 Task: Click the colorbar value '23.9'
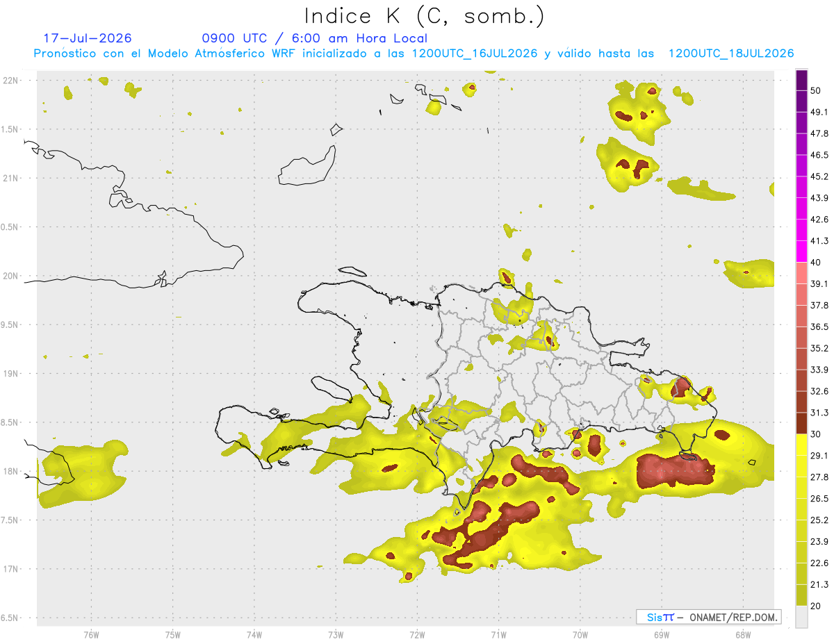tap(819, 542)
